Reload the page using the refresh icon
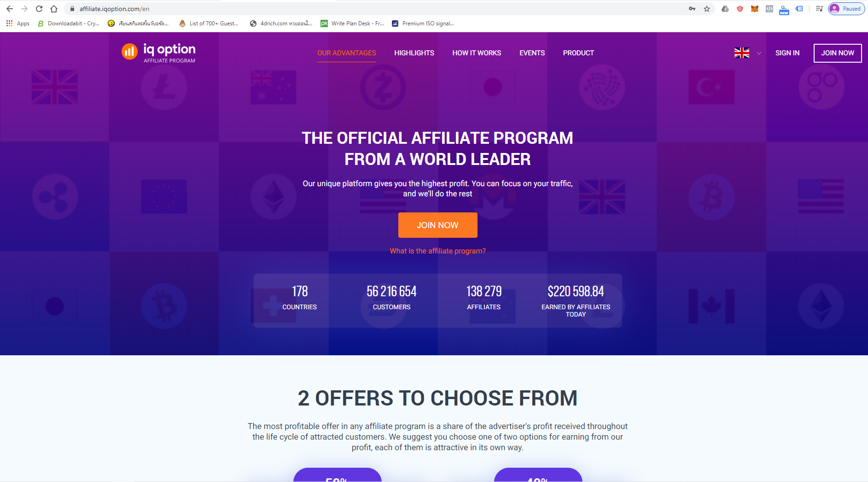 tap(39, 9)
